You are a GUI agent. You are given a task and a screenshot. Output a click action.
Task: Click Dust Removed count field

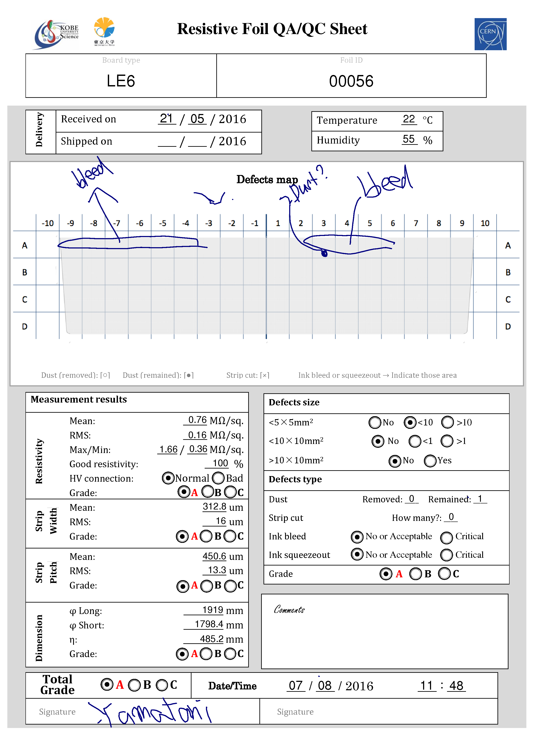(x=412, y=499)
